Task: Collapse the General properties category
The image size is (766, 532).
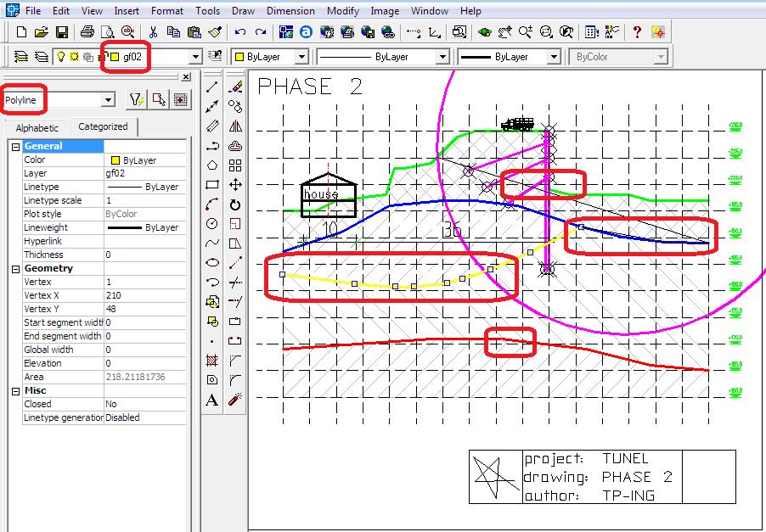Action: (x=15, y=147)
